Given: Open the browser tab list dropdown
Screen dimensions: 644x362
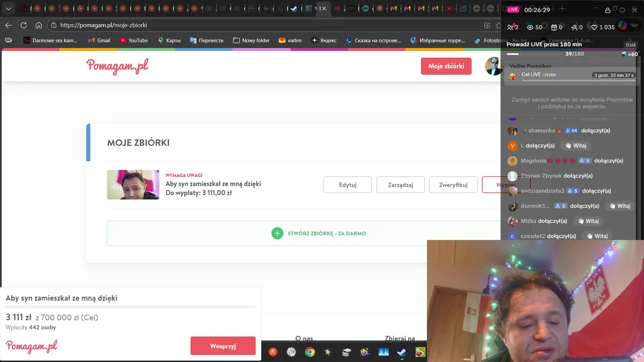Looking at the screenshot, I should (x=8, y=9).
